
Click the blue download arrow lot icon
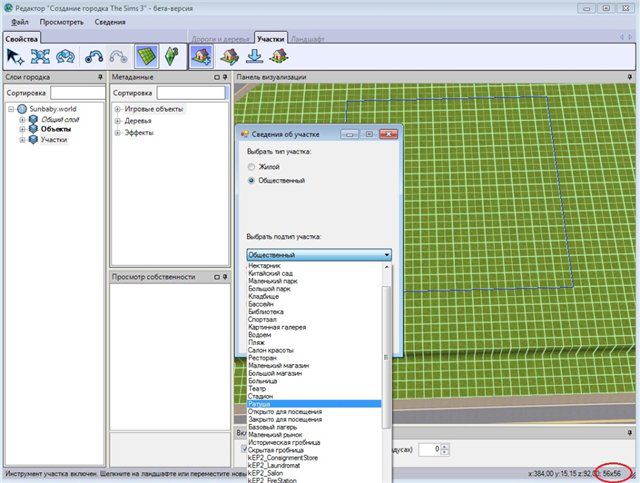pyautogui.click(x=253, y=57)
